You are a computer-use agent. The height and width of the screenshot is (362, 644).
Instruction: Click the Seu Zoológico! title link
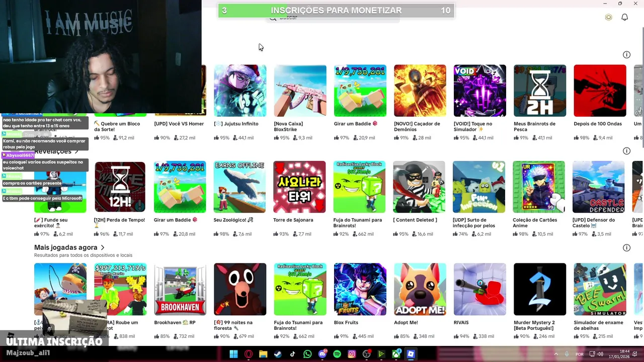click(233, 220)
